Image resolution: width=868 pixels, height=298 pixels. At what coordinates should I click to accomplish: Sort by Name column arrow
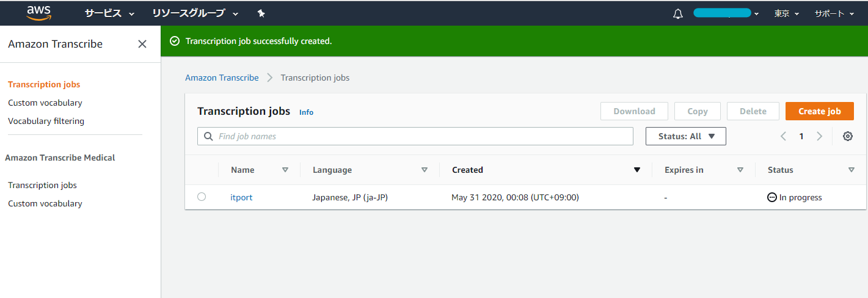pyautogui.click(x=285, y=170)
